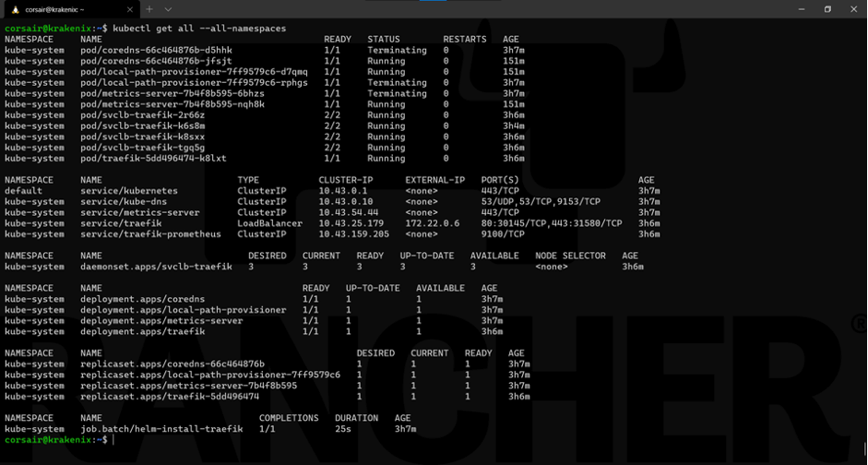This screenshot has width=868, height=465.
Task: Click deployment.apps/traefik
Action: tap(142, 331)
